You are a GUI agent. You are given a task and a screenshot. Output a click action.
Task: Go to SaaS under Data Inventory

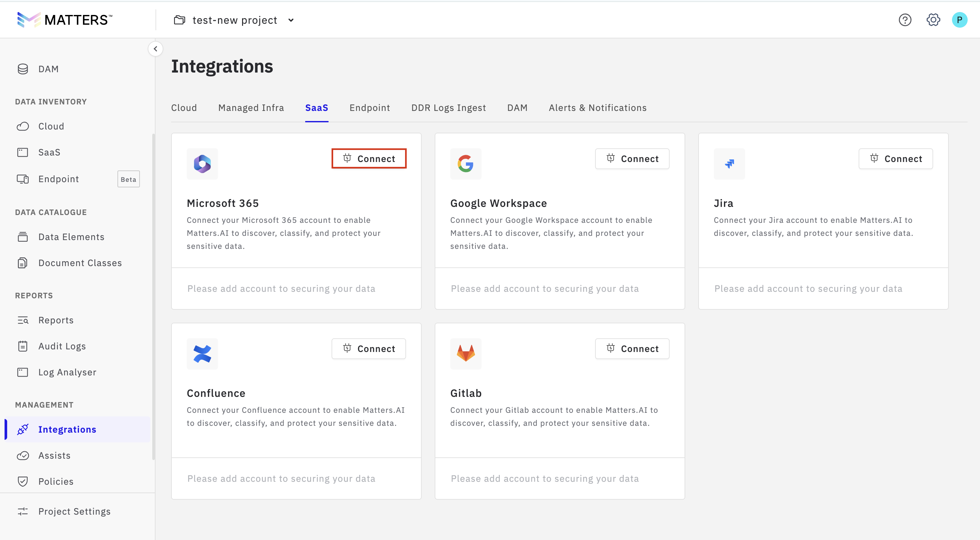pos(49,153)
